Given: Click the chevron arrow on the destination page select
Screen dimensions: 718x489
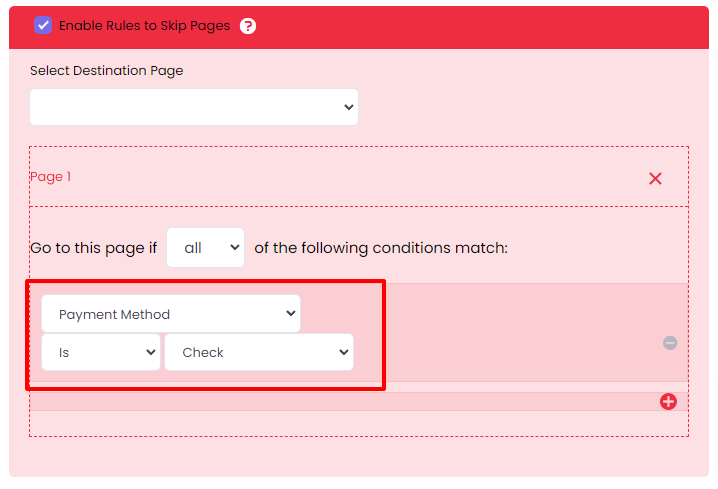Looking at the screenshot, I should [x=348, y=107].
